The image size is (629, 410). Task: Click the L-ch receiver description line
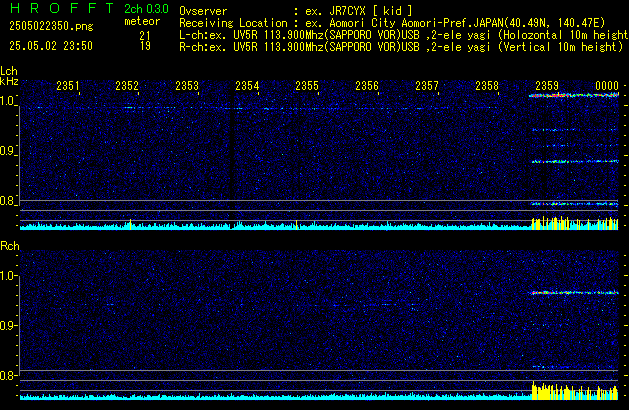(x=404, y=35)
